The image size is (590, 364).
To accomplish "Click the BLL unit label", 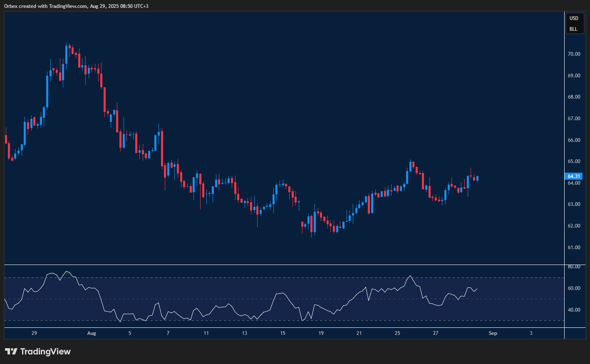I will tap(573, 29).
